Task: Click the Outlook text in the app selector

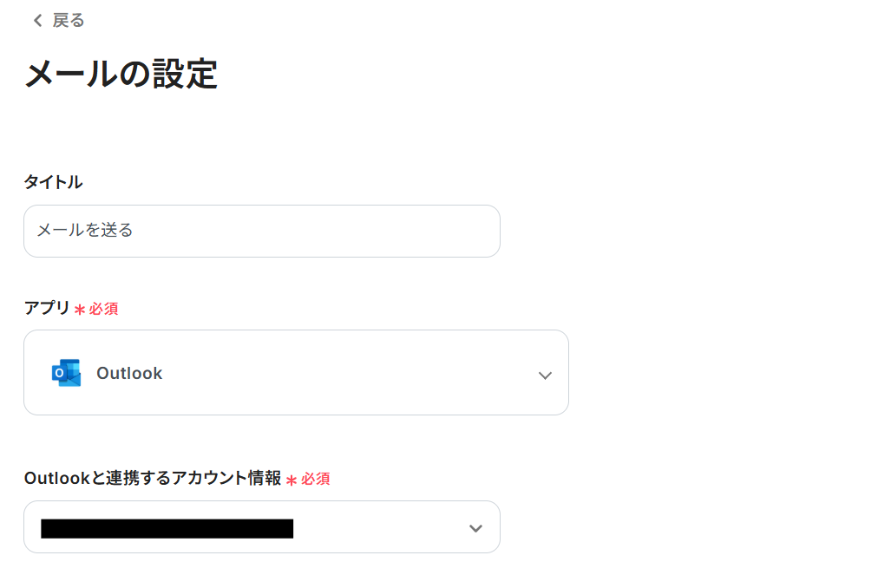Action: click(129, 373)
